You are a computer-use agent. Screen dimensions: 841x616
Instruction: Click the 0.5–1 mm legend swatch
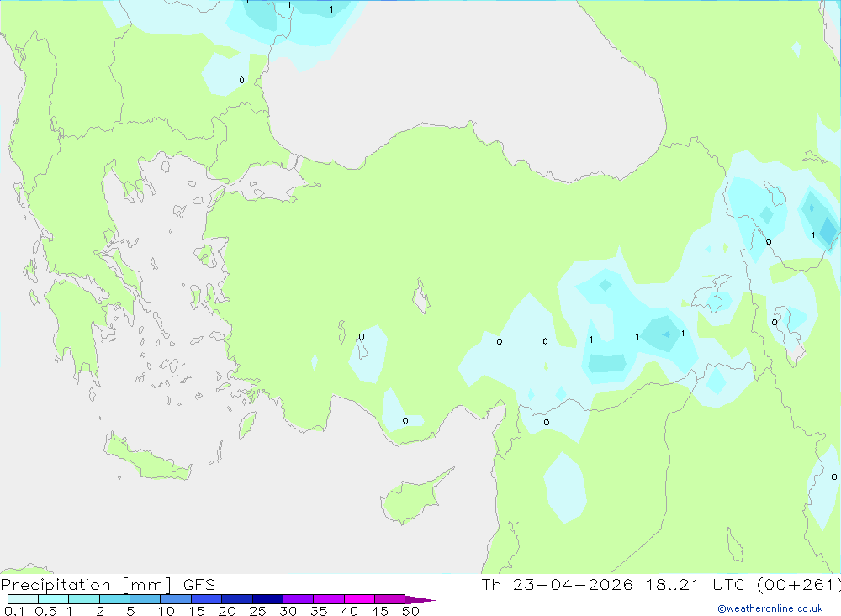click(x=53, y=599)
